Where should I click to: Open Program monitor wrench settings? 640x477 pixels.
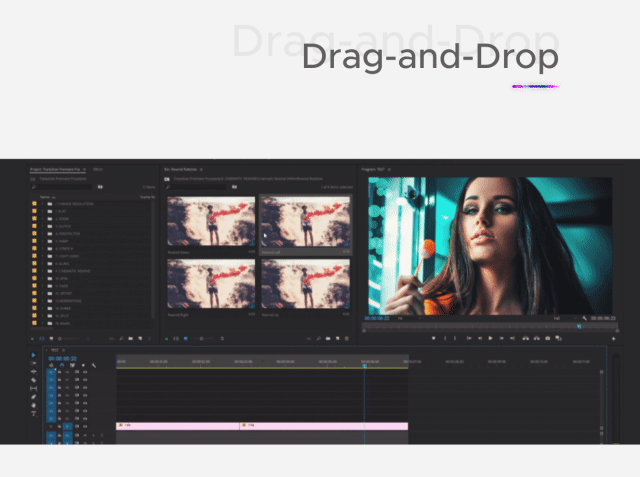583,318
